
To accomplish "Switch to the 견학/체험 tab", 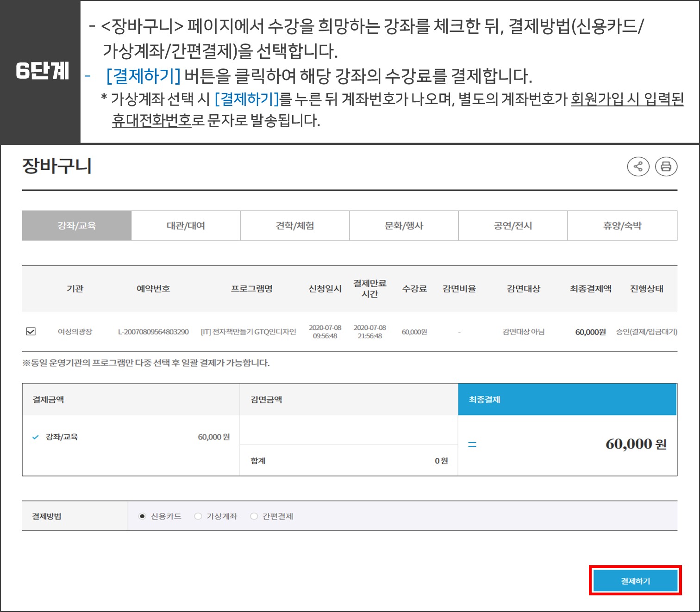I will (295, 226).
